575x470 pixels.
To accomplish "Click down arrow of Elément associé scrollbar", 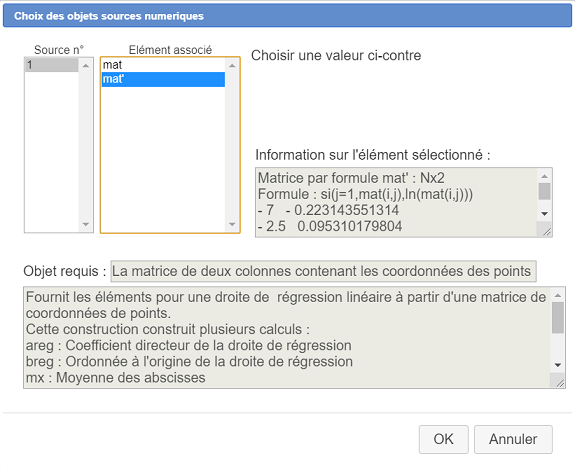I will pyautogui.click(x=232, y=224).
